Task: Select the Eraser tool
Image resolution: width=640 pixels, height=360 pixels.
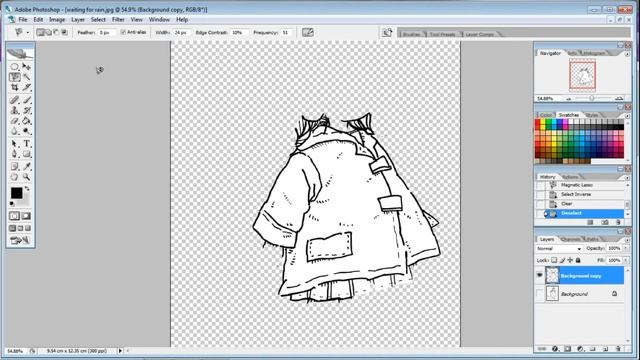Action: click(15, 121)
